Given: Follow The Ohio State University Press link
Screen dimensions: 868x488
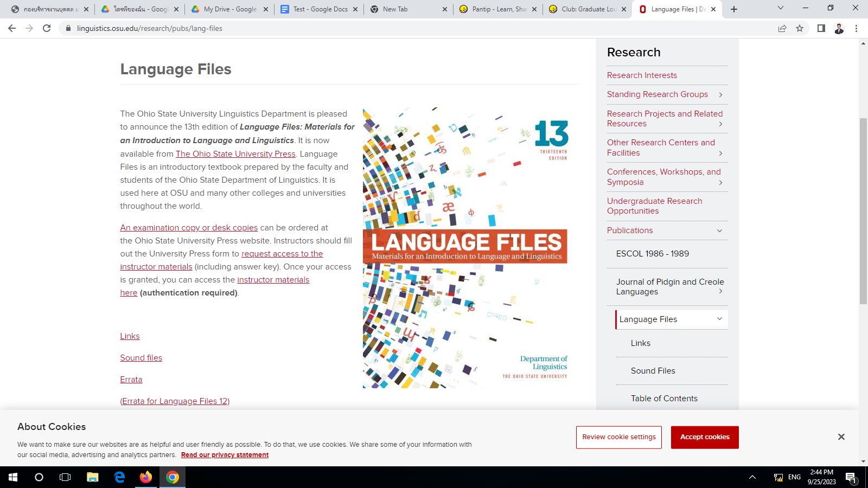Looking at the screenshot, I should click(x=235, y=154).
